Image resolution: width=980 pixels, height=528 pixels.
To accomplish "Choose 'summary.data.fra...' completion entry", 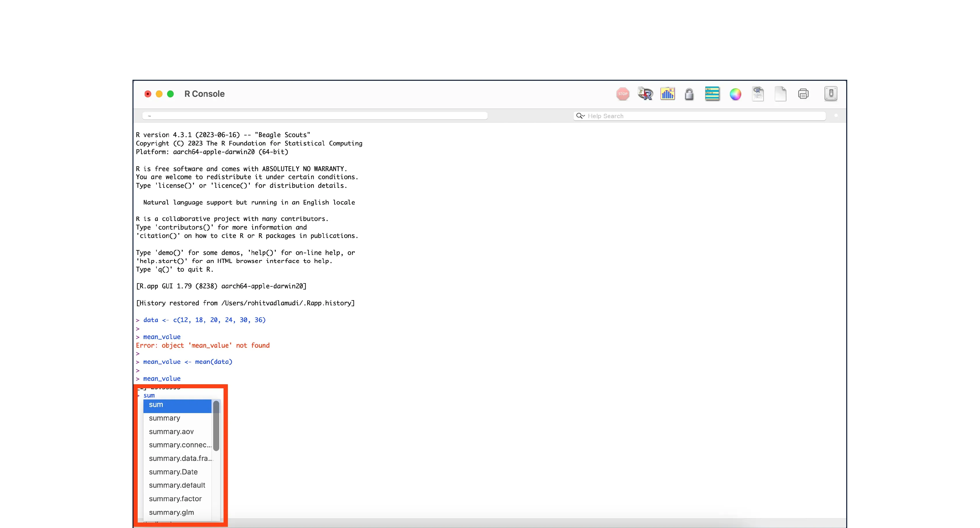I will pyautogui.click(x=177, y=458).
